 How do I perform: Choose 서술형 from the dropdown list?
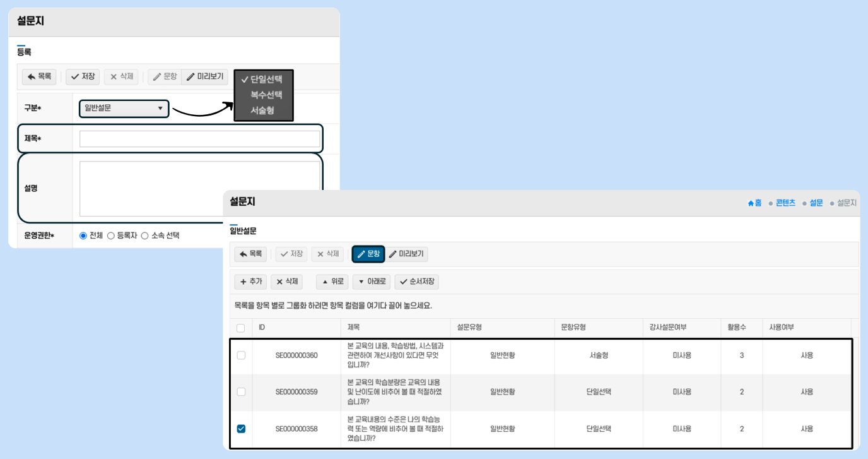[262, 110]
